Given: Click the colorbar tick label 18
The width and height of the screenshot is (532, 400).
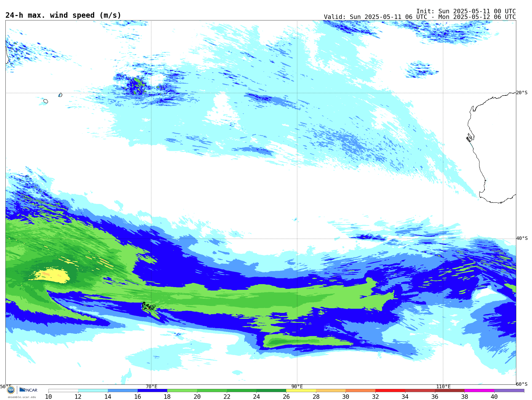Looking at the screenshot, I should [x=167, y=397].
